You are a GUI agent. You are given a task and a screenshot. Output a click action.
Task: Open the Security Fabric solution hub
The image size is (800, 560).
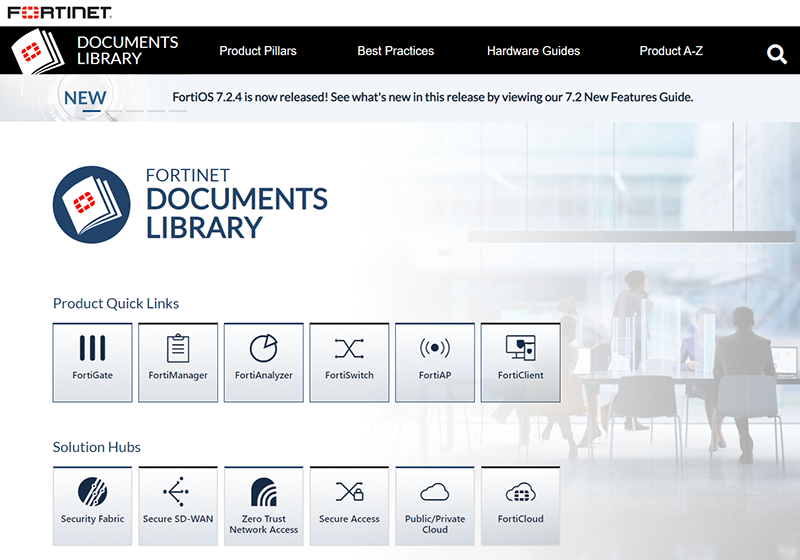(x=92, y=506)
